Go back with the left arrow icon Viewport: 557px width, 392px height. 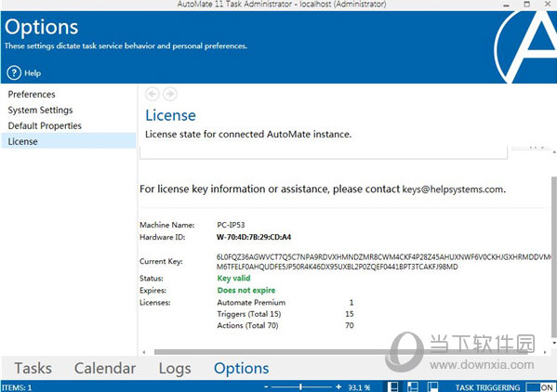point(153,94)
